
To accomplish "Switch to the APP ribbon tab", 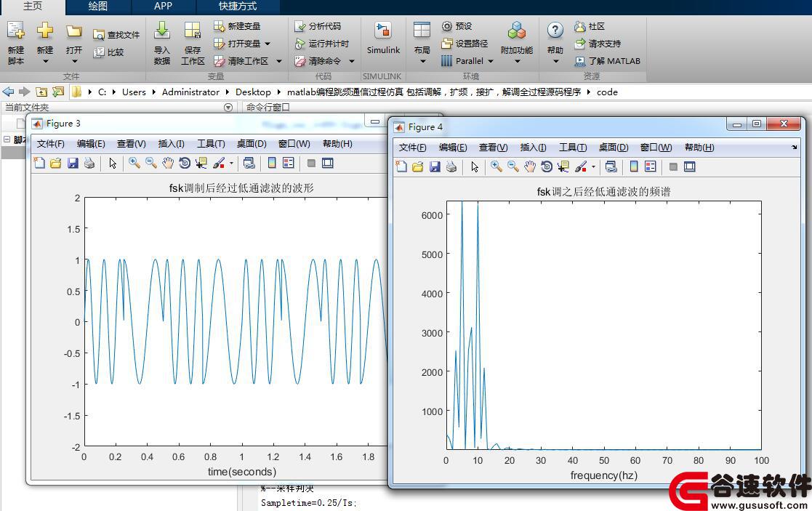I will click(163, 7).
